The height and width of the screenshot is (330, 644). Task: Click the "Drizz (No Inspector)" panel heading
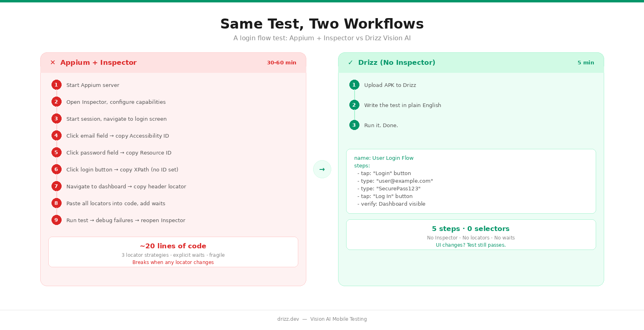pos(397,62)
